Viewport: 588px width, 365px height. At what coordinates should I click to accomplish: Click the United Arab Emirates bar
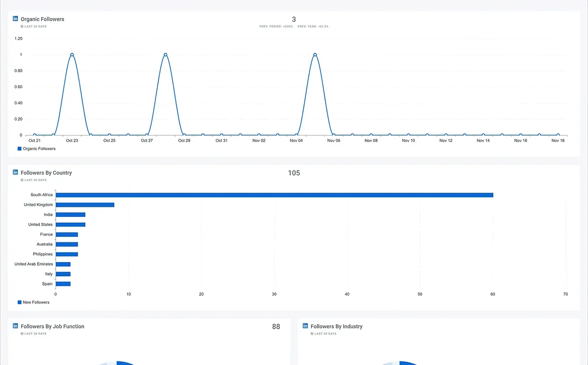[63, 264]
